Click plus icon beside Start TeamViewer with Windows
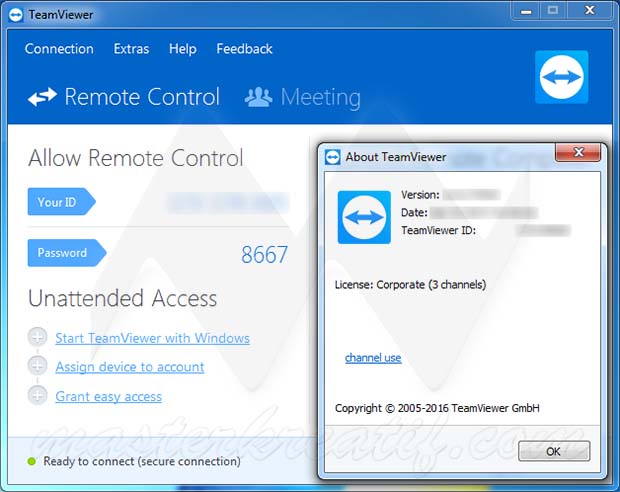This screenshot has width=620, height=492. 38,337
